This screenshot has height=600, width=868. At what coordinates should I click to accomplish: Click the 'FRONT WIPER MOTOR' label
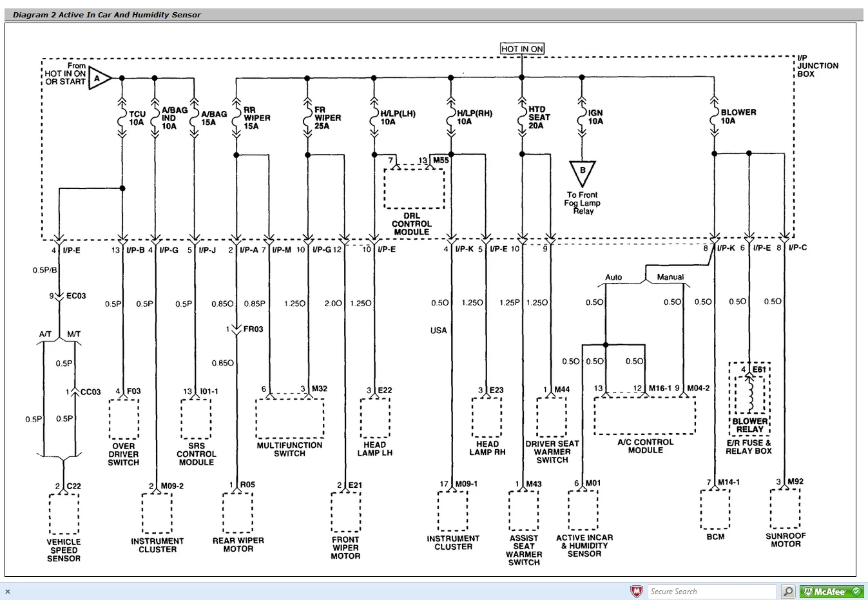345,548
